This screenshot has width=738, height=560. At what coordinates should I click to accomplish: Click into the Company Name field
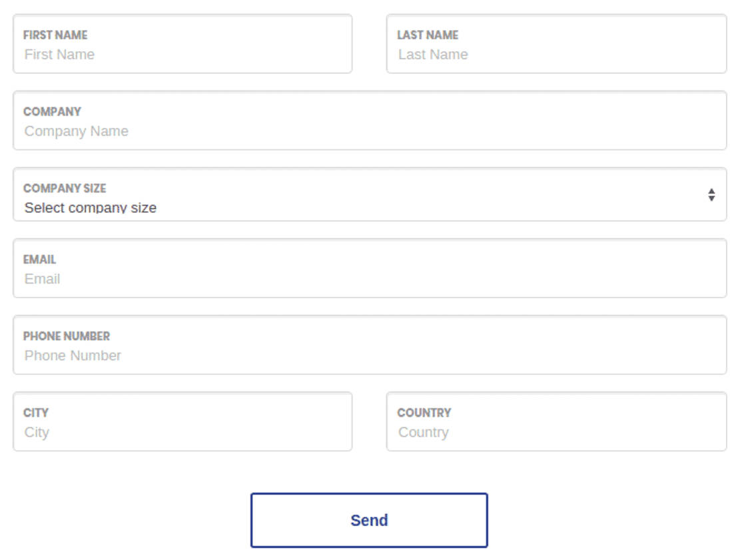(x=369, y=131)
